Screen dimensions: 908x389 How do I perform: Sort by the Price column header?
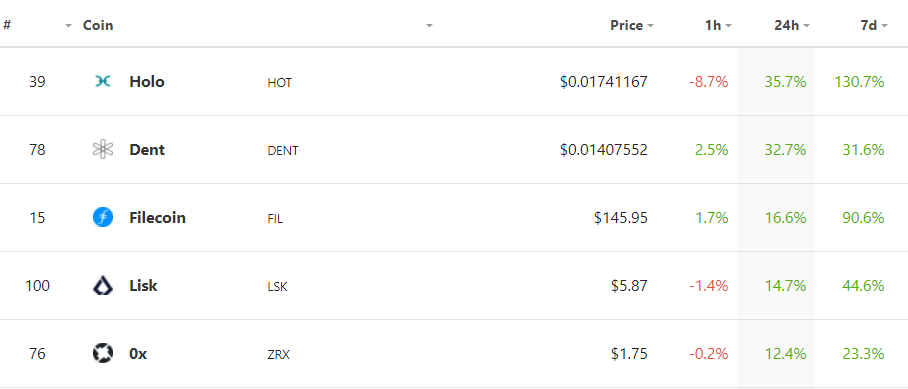click(631, 25)
